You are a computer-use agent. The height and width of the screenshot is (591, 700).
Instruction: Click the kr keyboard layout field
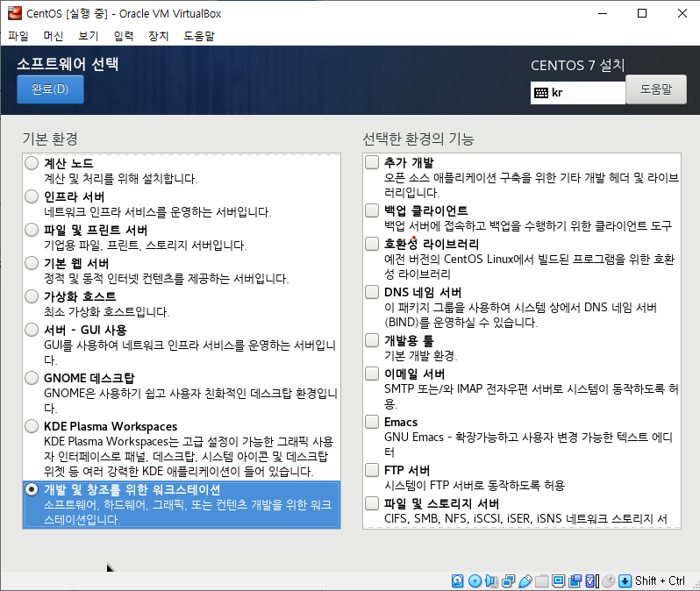[578, 93]
